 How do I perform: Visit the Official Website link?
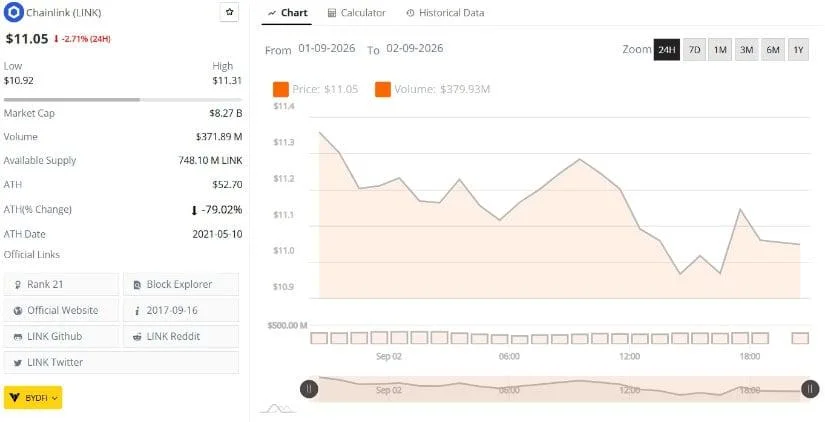coord(62,310)
